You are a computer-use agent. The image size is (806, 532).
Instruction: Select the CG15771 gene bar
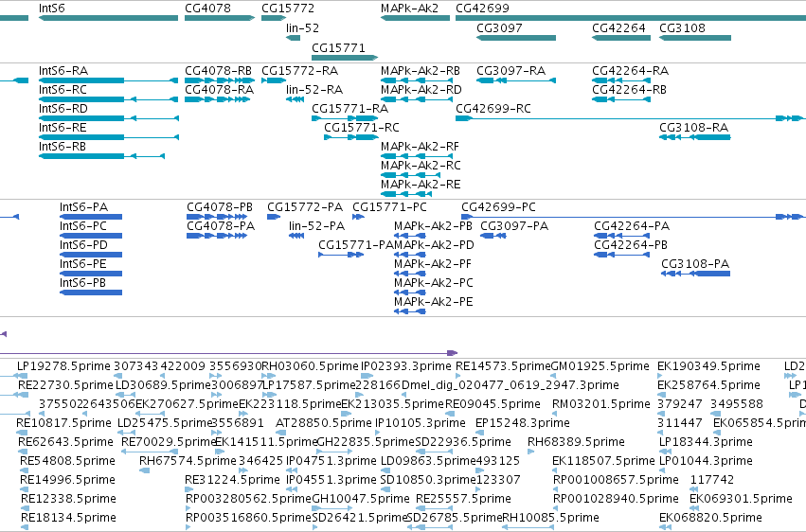click(345, 58)
